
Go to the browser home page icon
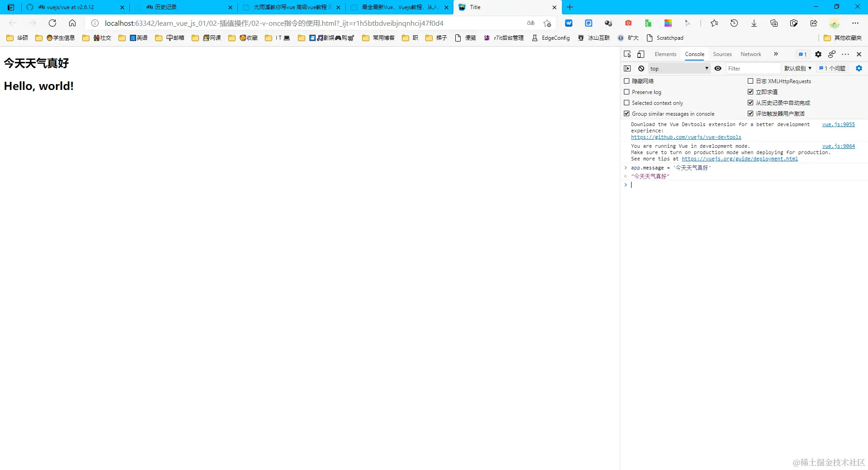72,23
